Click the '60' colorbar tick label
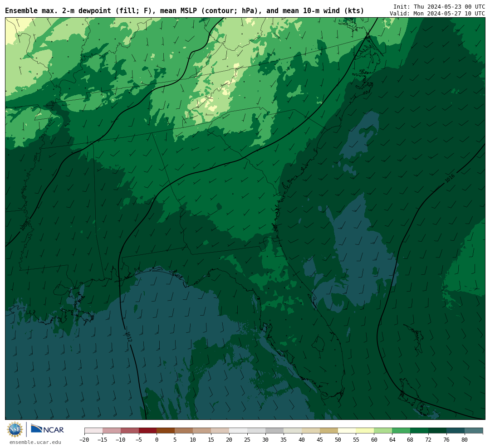490x448 pixels. point(374,440)
